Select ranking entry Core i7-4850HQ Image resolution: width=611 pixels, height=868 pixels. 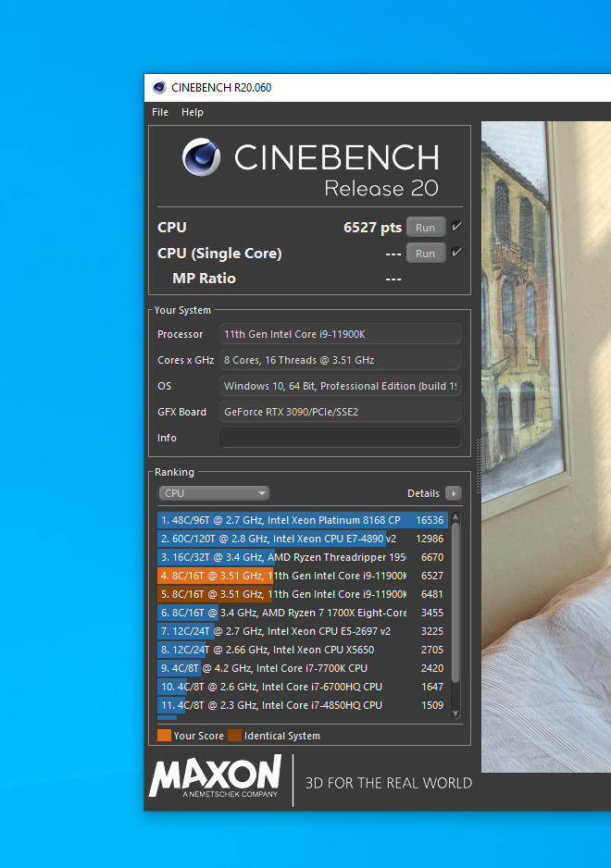click(303, 705)
